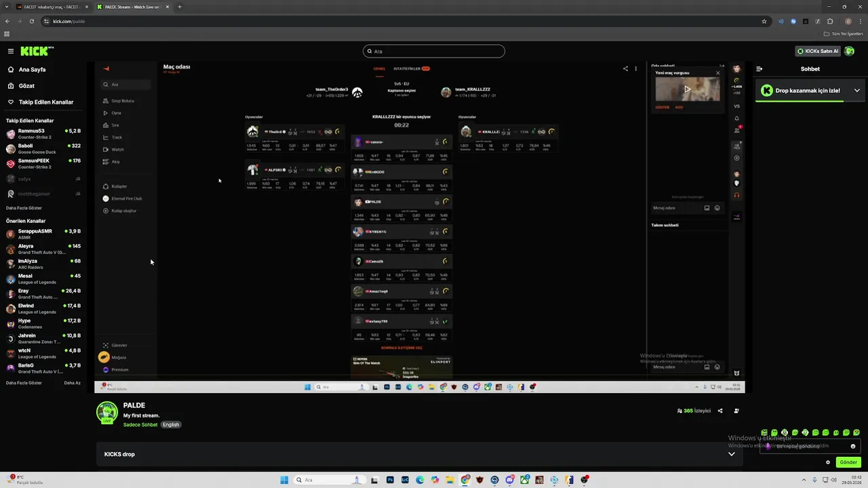Click Oyna in streamed FACEIT sidebar
868x488 pixels.
pyautogui.click(x=116, y=113)
